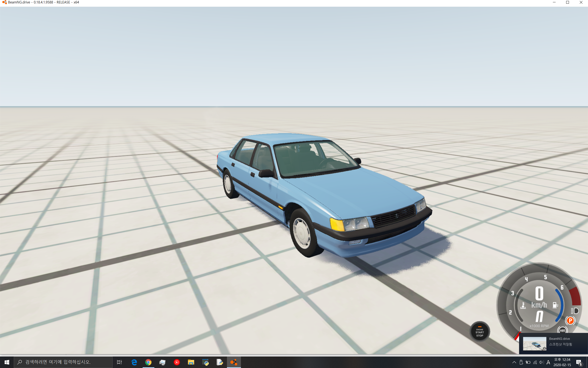This screenshot has width=588, height=368.
Task: Click the BeamNG logo in title bar
Action: pyautogui.click(x=4, y=3)
